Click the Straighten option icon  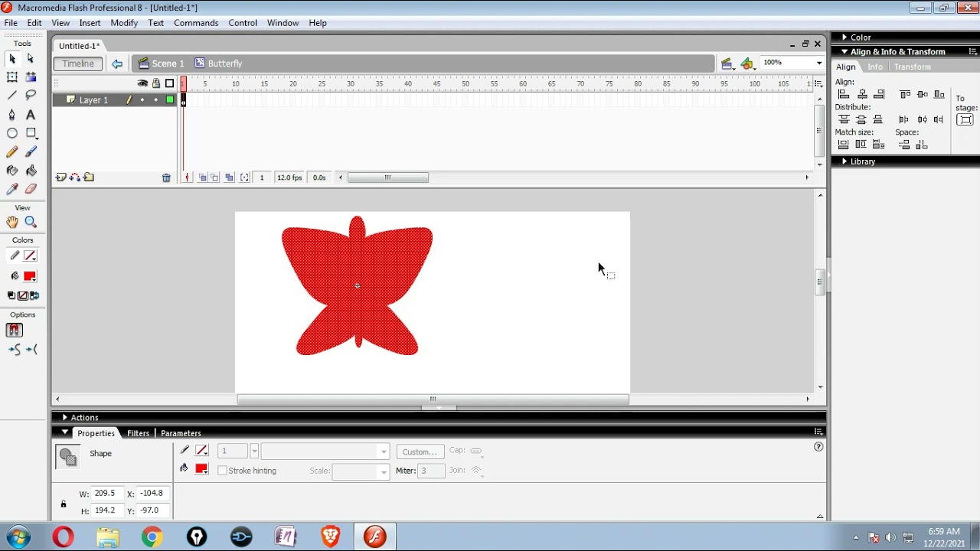point(31,350)
